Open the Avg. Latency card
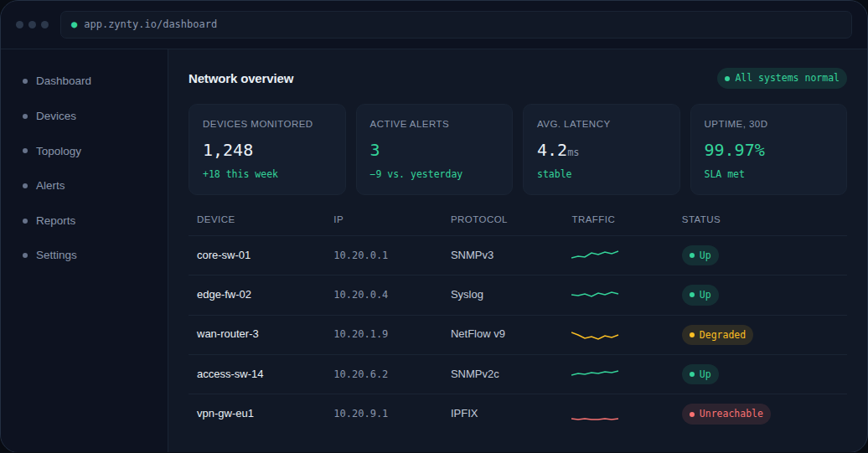Viewport: 868px width, 453px height. (x=602, y=149)
